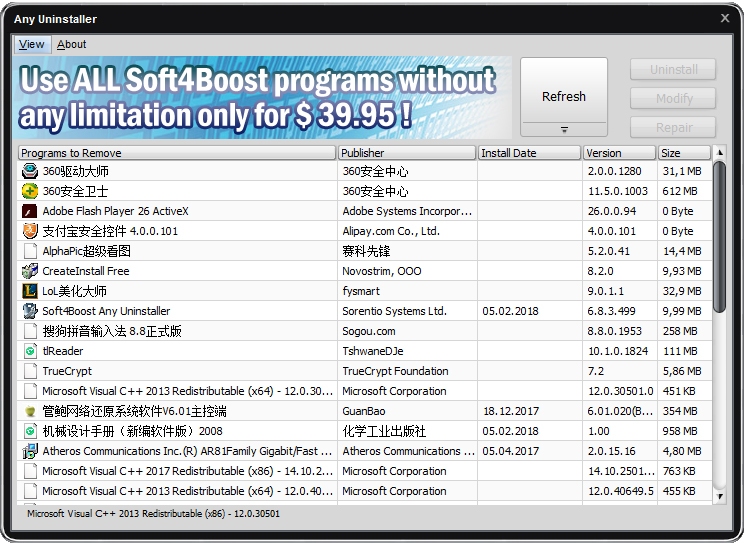Viewport: 745px width, 543px height.
Task: Click version cell '11.5.0.1003'
Action: tap(618, 191)
